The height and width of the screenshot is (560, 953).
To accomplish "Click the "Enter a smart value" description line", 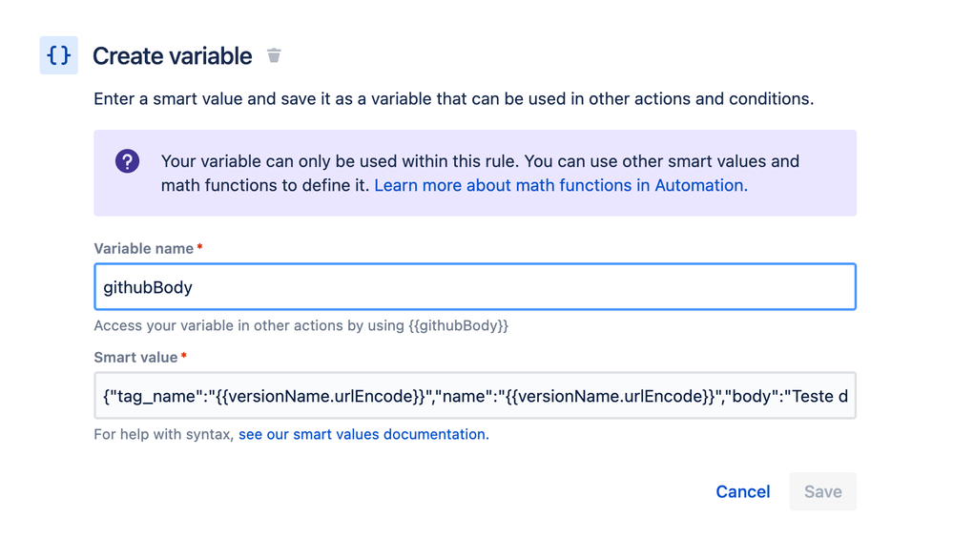I will click(453, 98).
